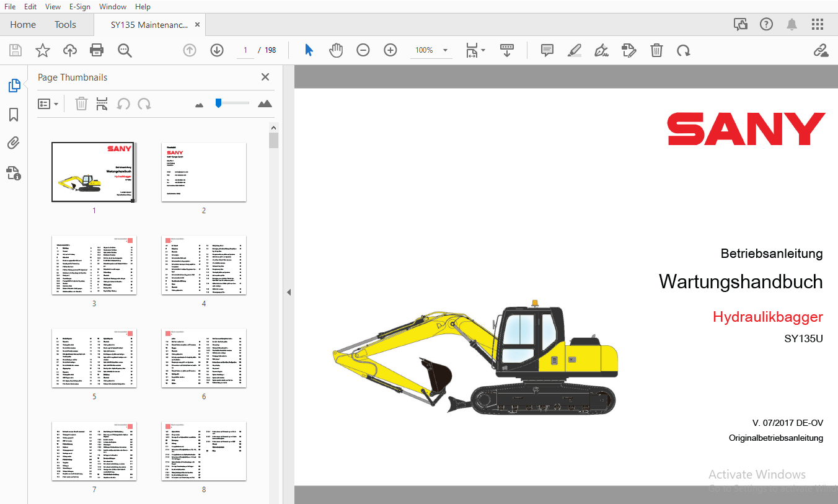The height and width of the screenshot is (504, 838).
Task: Zoom out with the minus icon
Action: coord(363,50)
